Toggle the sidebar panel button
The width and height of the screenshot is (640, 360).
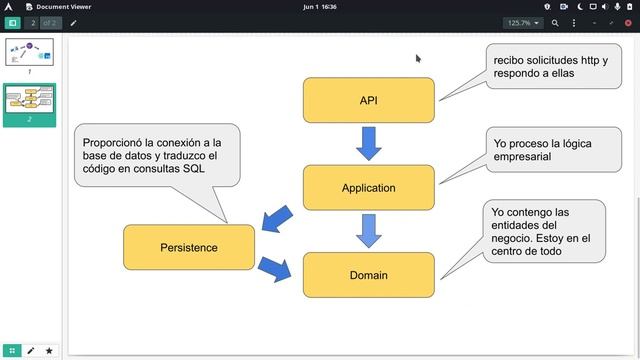[x=13, y=23]
